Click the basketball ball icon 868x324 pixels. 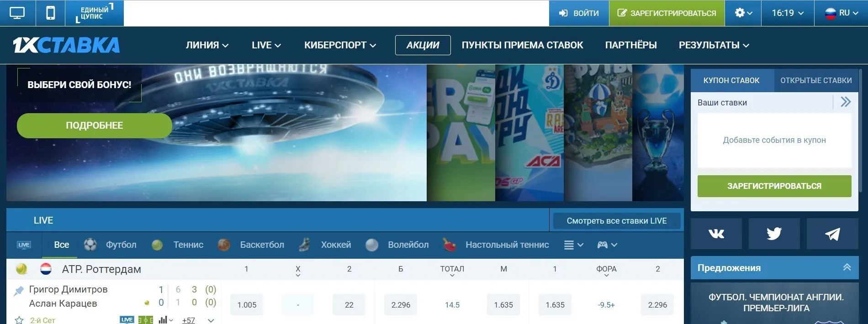tap(224, 245)
